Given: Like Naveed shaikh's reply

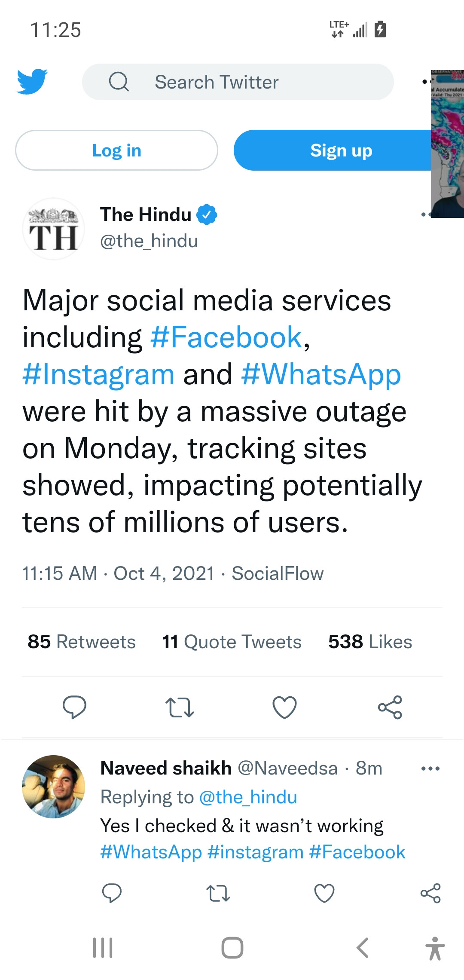Looking at the screenshot, I should (x=324, y=893).
